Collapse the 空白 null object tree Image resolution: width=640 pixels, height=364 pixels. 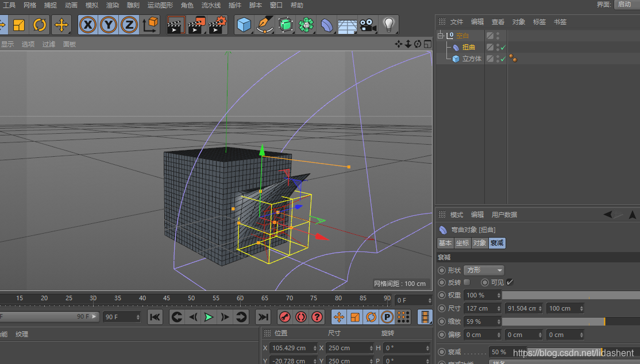[441, 36]
